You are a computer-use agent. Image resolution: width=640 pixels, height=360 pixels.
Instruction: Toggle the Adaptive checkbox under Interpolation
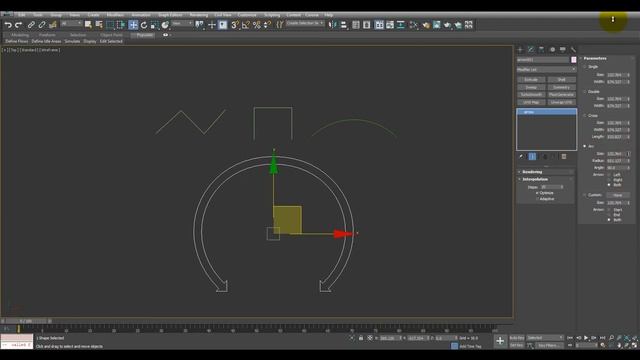[x=537, y=199]
